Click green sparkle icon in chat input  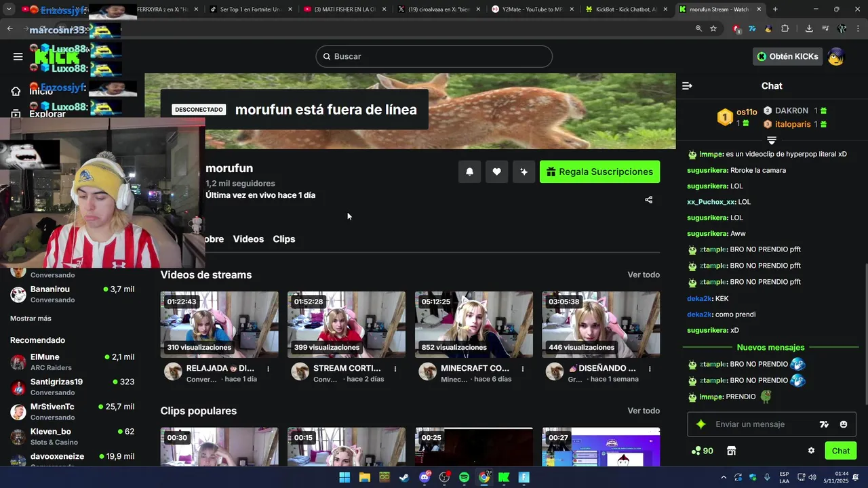click(701, 424)
